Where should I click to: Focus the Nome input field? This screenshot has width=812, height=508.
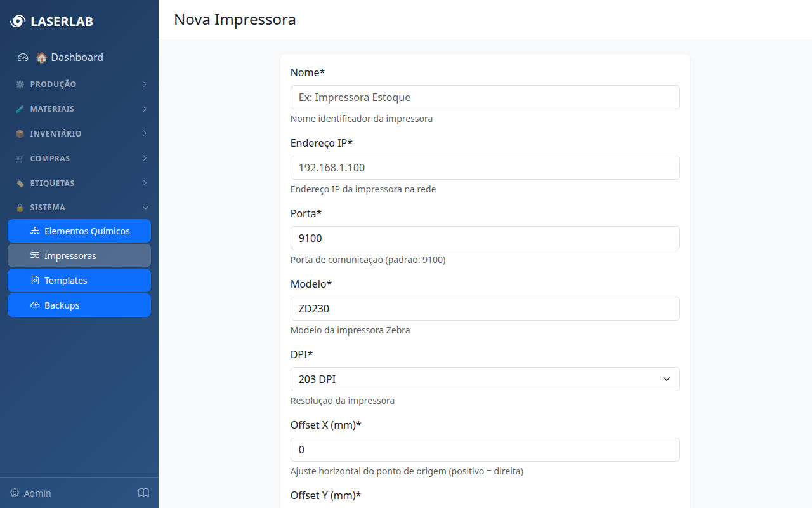tap(485, 97)
